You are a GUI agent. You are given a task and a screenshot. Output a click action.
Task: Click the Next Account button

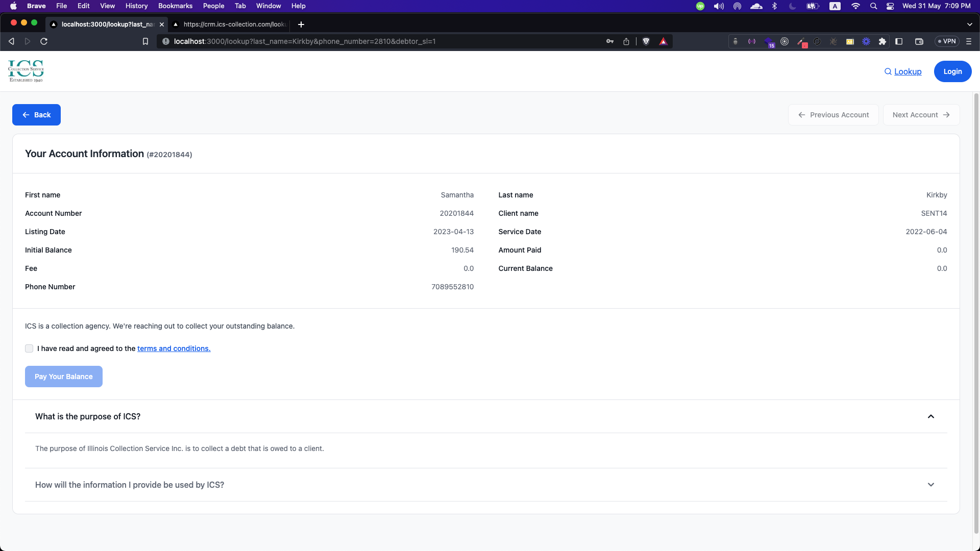click(x=921, y=115)
